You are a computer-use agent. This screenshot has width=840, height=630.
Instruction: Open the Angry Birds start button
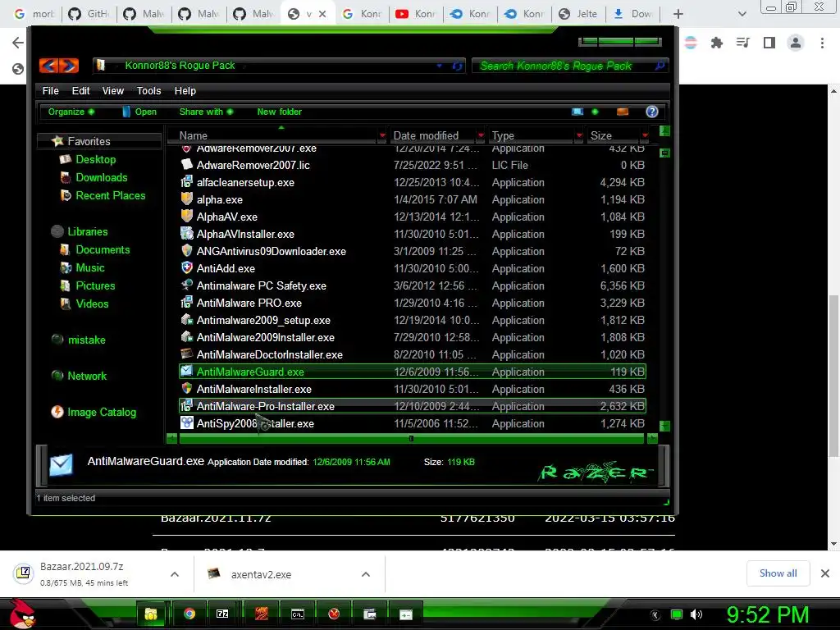pyautogui.click(x=22, y=614)
